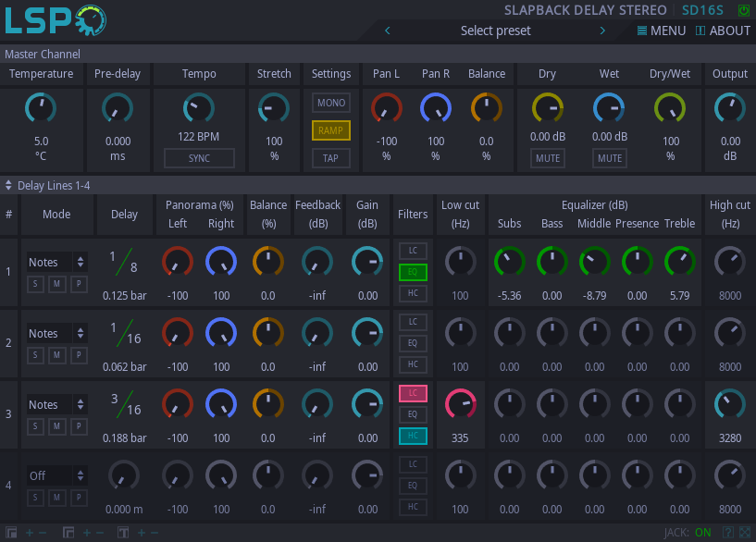Enable MONO in Settings
The width and height of the screenshot is (756, 542).
pos(330,103)
